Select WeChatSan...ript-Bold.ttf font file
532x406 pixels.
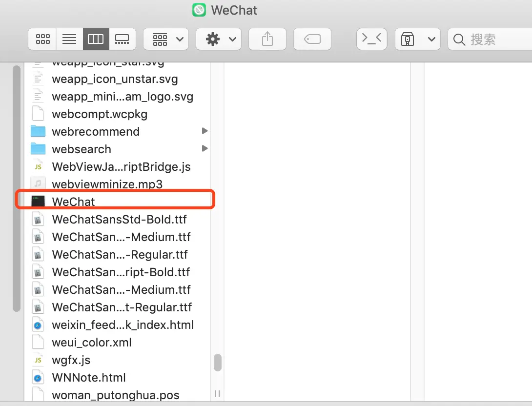(121, 272)
